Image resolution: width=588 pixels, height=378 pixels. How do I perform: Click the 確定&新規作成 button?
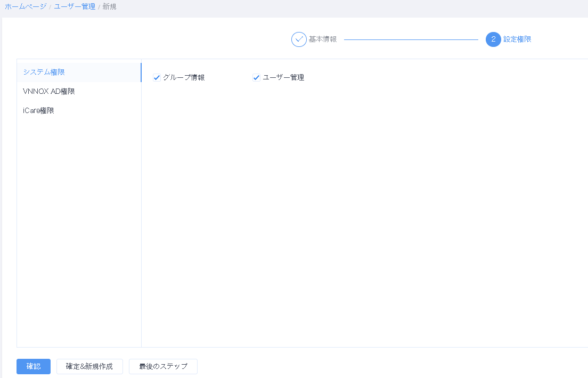(89, 366)
